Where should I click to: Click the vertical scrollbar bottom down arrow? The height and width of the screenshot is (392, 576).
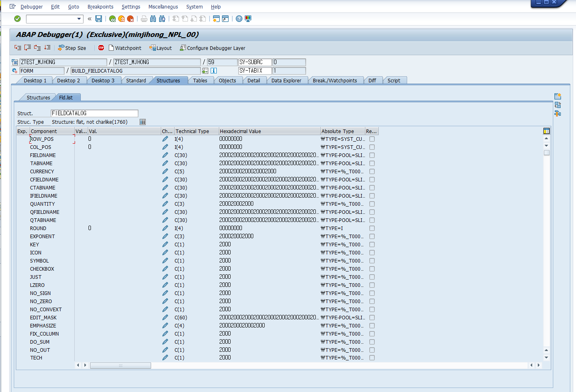546,358
